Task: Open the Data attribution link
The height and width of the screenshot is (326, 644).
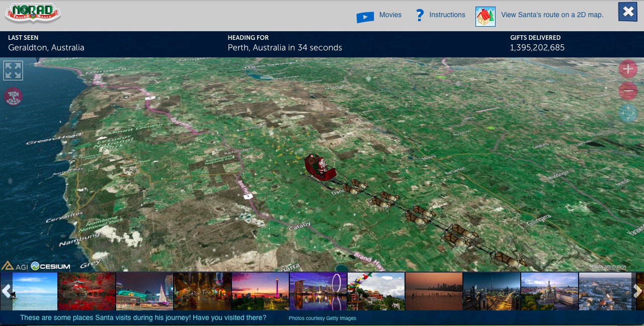Action: click(609, 267)
